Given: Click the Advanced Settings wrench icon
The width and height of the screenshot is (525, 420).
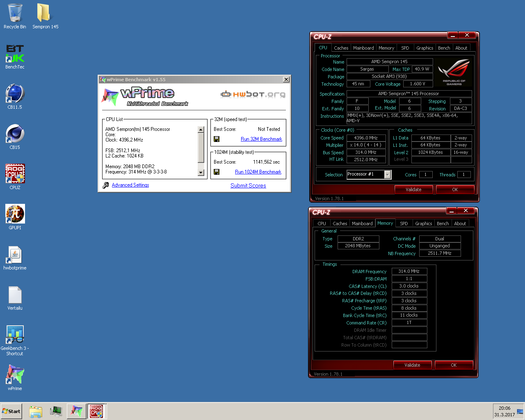Looking at the screenshot, I should click(x=105, y=185).
